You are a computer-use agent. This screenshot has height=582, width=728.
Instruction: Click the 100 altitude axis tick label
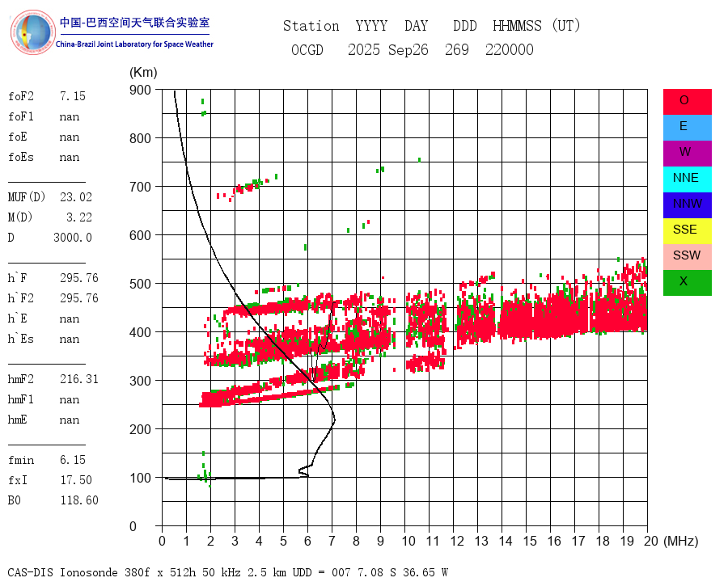click(x=140, y=478)
